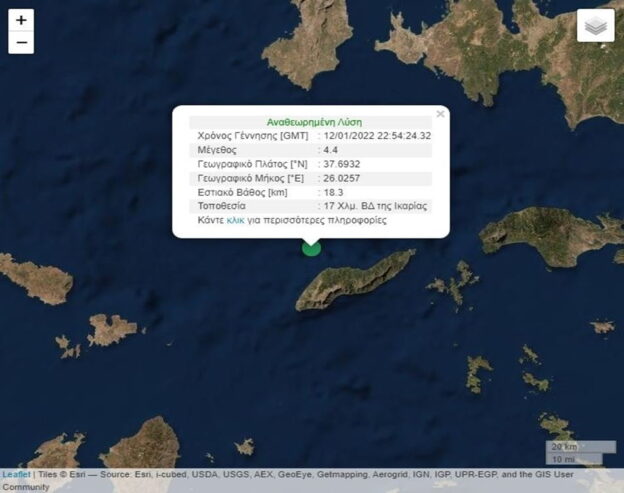Click the zoom out minus button
Viewport: 624px width, 493px height.
(21, 42)
